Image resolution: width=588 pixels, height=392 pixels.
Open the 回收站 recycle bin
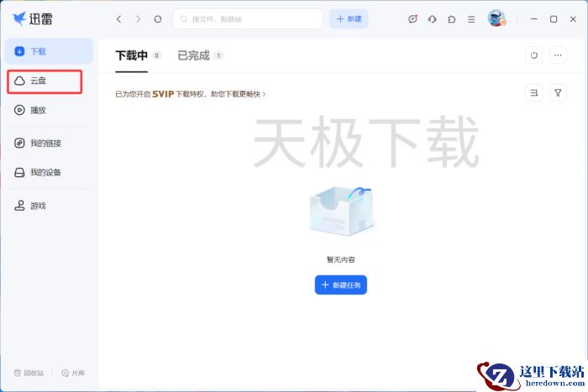click(x=29, y=373)
